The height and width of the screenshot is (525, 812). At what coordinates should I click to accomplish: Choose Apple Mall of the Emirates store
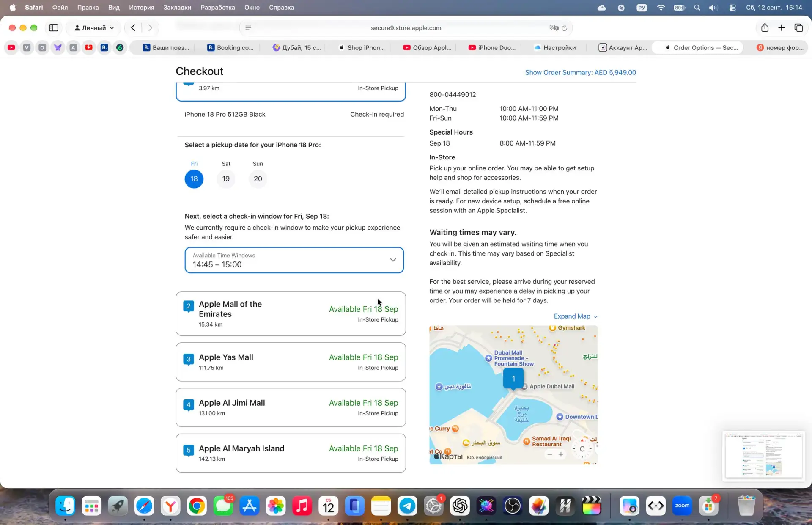pos(291,314)
